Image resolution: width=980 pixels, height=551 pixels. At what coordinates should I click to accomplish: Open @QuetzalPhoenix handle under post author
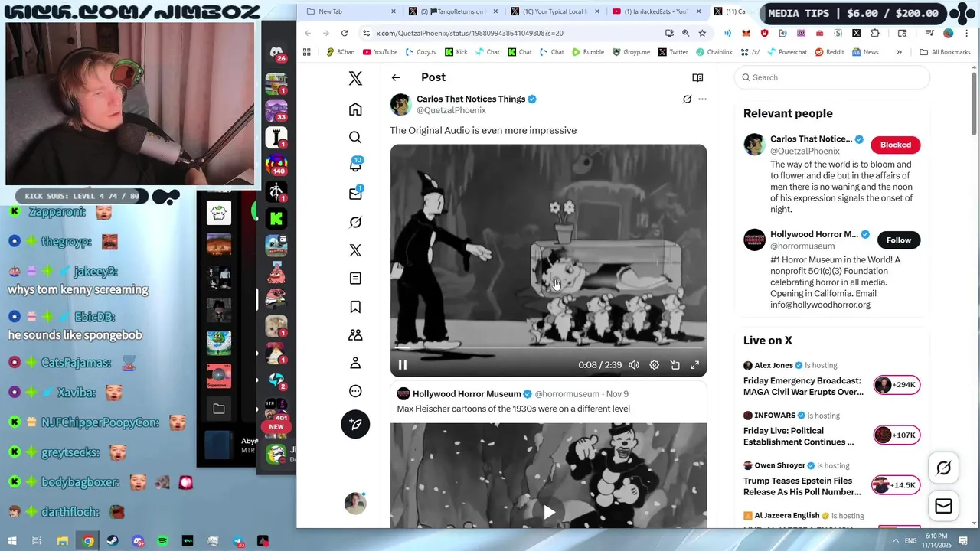pos(451,110)
